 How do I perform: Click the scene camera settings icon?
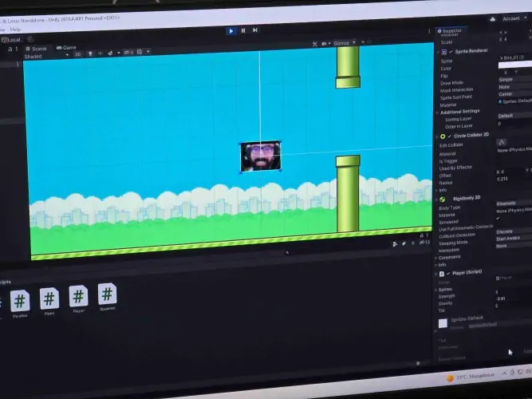[x=324, y=44]
